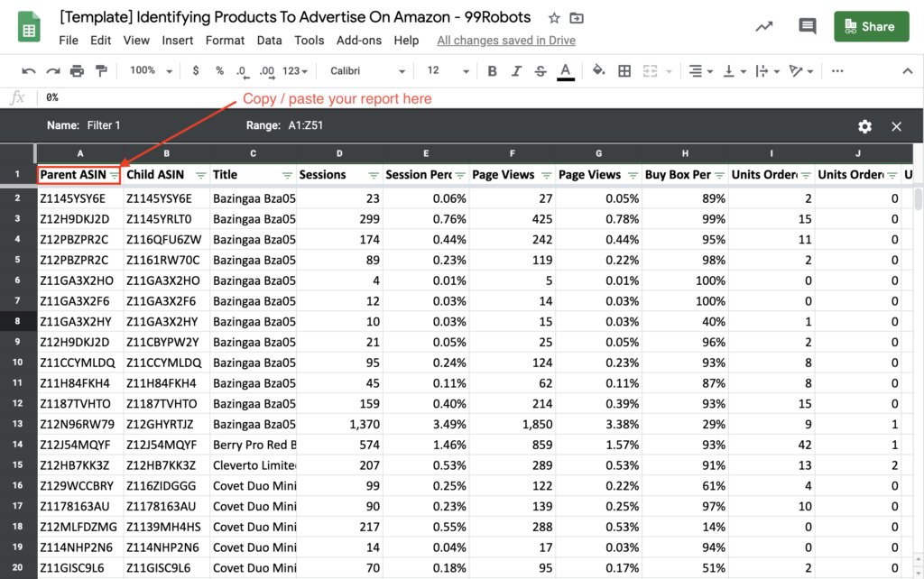Toggle italic formatting

pos(516,71)
